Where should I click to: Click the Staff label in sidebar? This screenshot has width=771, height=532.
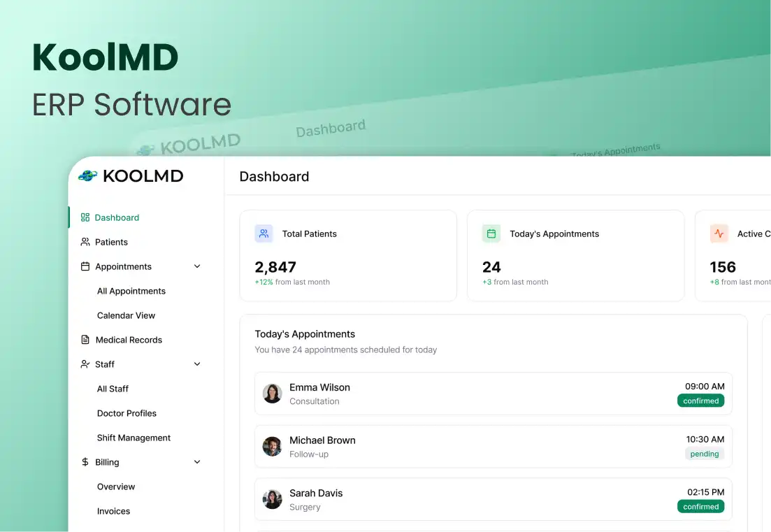[105, 364]
